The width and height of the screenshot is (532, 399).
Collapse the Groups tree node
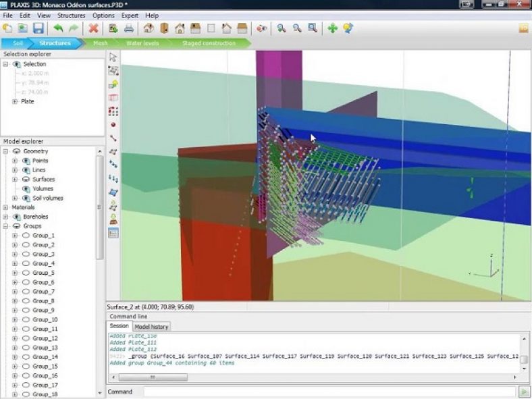[x=5, y=226]
